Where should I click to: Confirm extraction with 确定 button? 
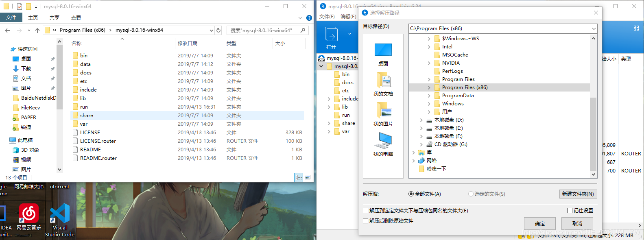pos(540,224)
